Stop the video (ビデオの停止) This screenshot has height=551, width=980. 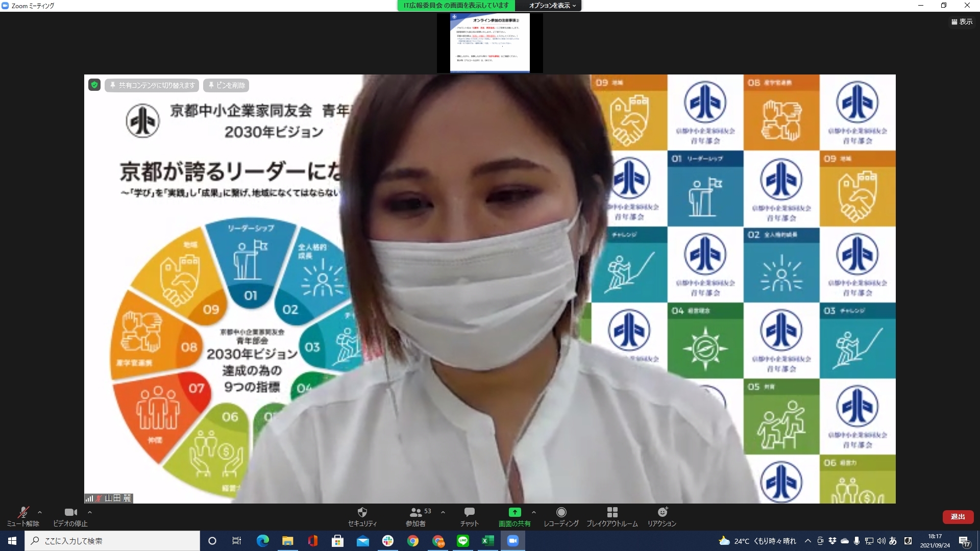(x=70, y=516)
